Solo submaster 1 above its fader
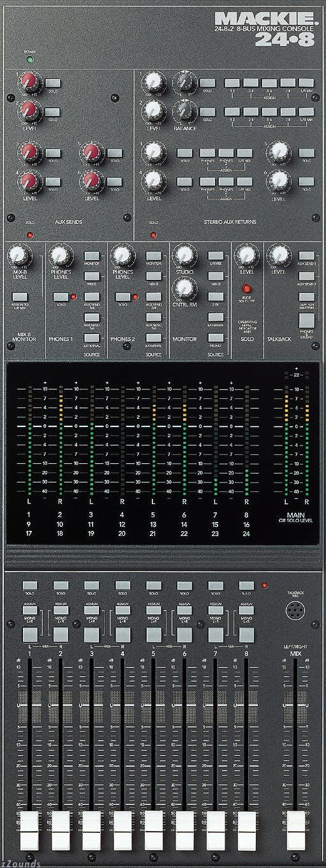The image size is (326, 868). [29, 584]
